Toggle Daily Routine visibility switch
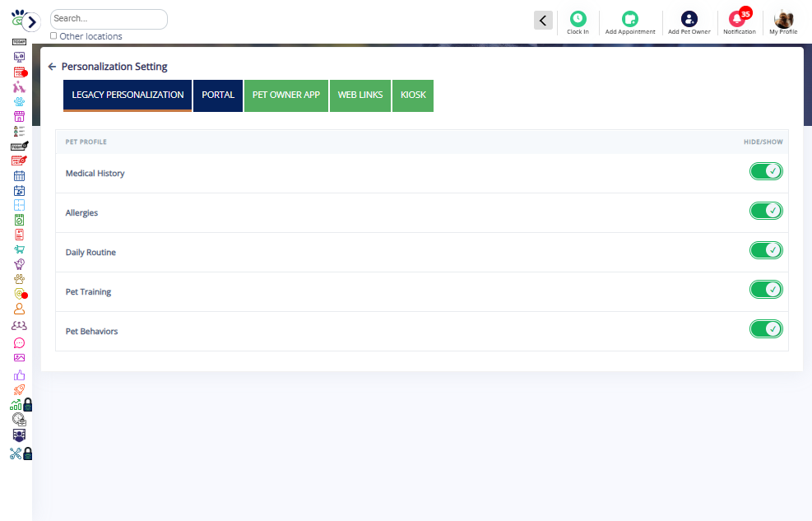The image size is (812, 521). point(766,250)
